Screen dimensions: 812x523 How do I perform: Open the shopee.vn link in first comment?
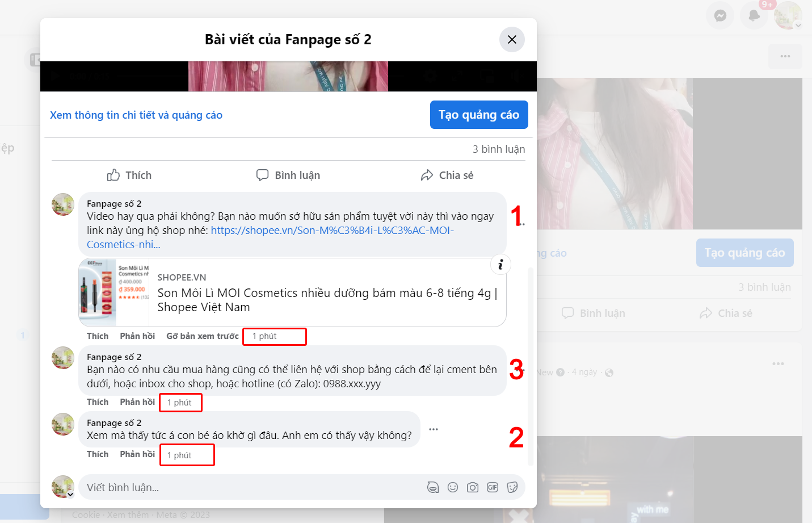(270, 237)
